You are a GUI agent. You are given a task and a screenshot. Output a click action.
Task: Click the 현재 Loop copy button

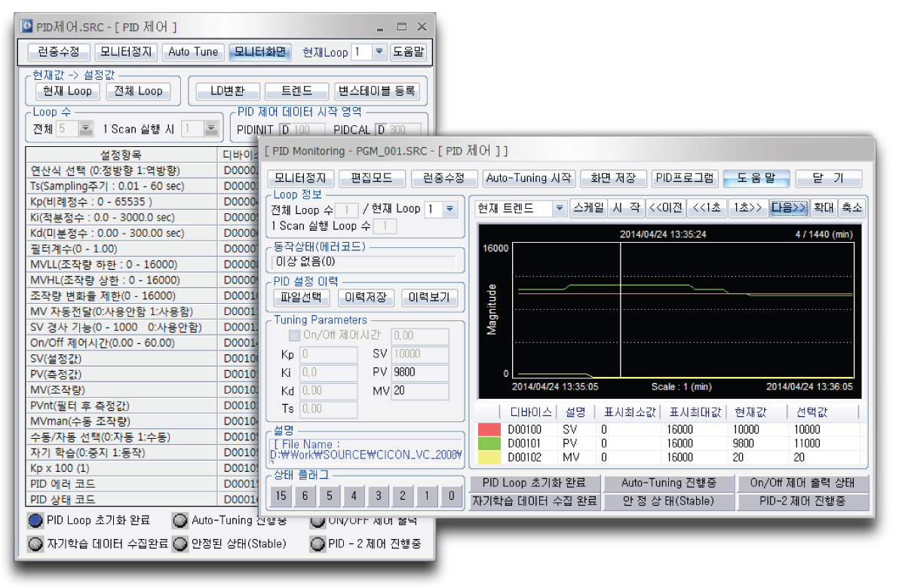coord(67,91)
